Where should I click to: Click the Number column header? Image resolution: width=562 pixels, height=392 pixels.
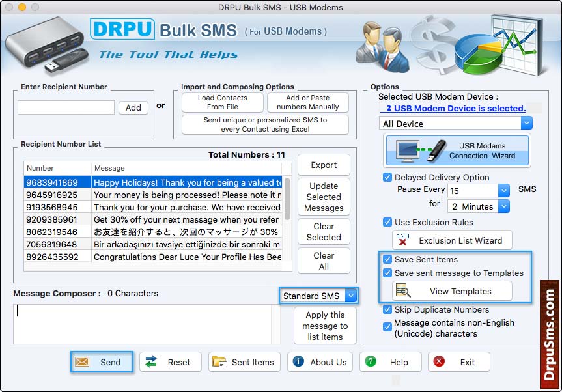pos(57,168)
